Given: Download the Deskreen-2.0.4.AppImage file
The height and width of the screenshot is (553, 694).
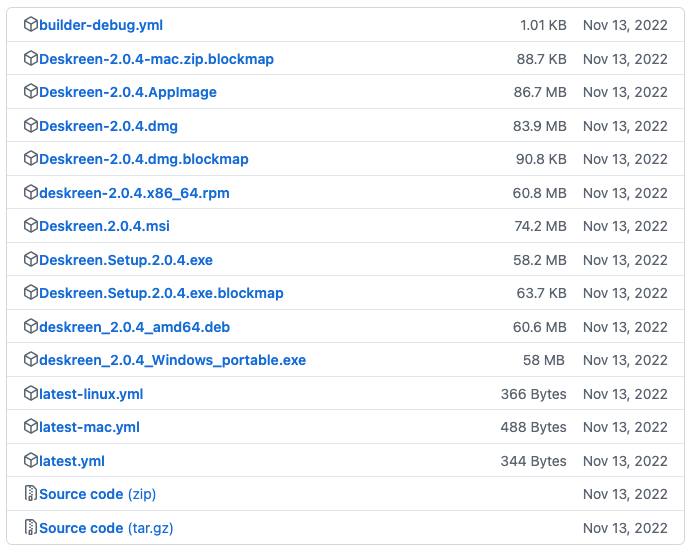Looking at the screenshot, I should (x=128, y=92).
